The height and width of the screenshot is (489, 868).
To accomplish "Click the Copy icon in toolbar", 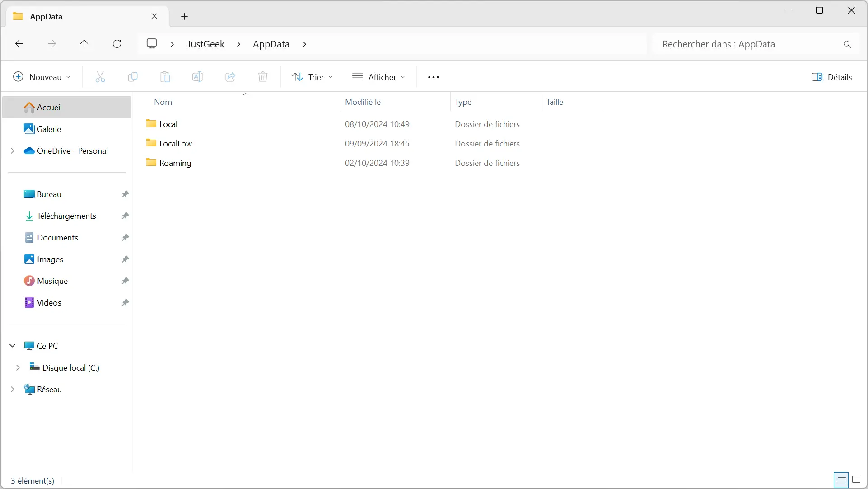I will point(133,77).
